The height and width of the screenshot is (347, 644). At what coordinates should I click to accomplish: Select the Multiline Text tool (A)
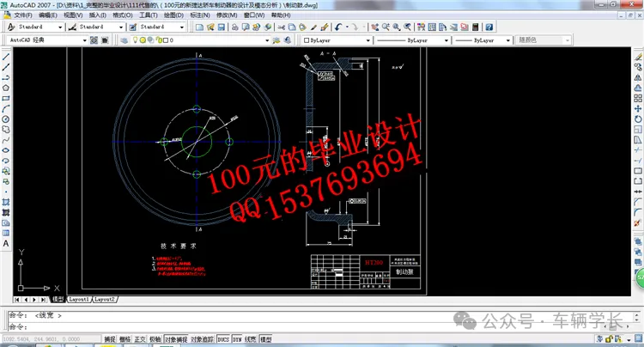coord(6,243)
